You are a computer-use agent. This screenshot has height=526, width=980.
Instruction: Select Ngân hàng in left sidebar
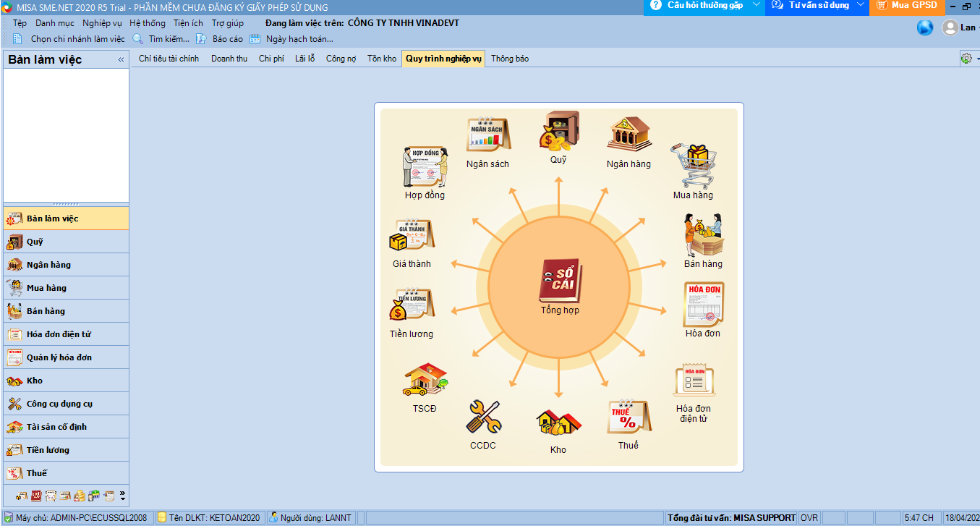pos(66,265)
